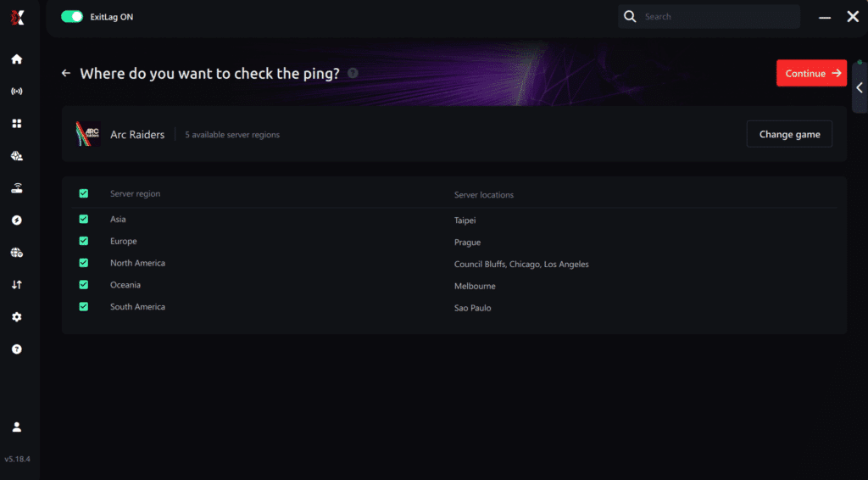
Task: Uncheck the Oceania server region checkbox
Action: click(84, 285)
